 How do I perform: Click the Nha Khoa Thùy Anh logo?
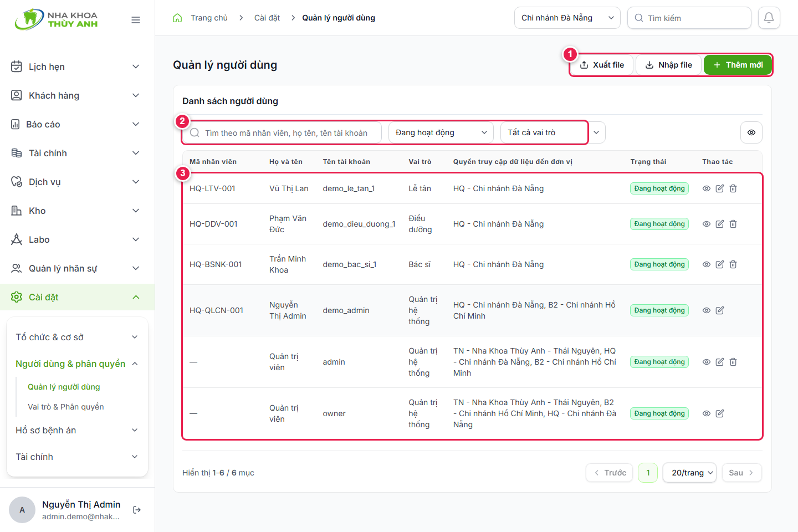[x=56, y=19]
